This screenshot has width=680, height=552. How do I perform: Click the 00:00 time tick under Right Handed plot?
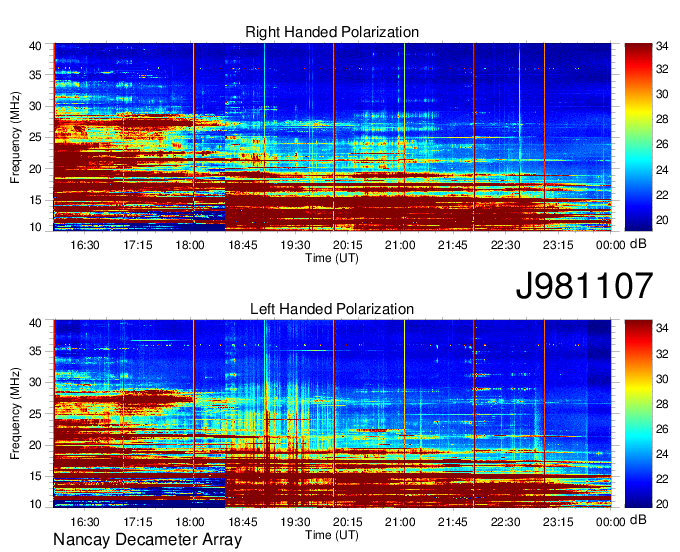[611, 245]
